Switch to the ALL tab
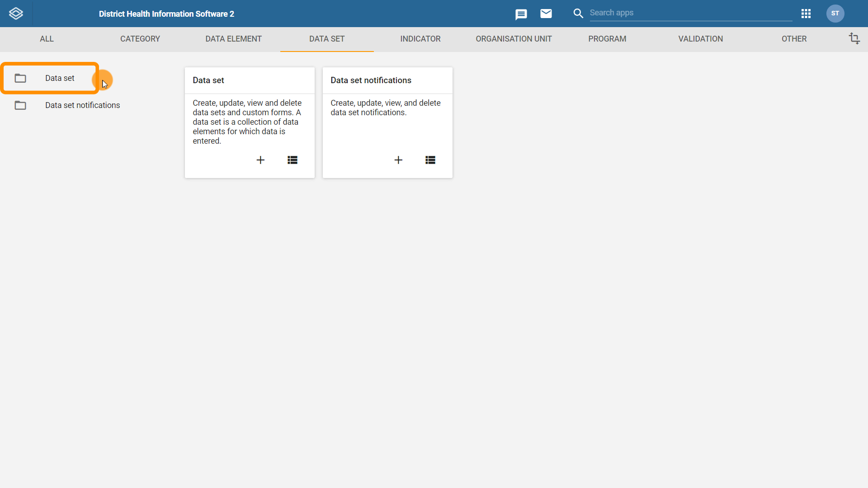The image size is (868, 488). [47, 39]
